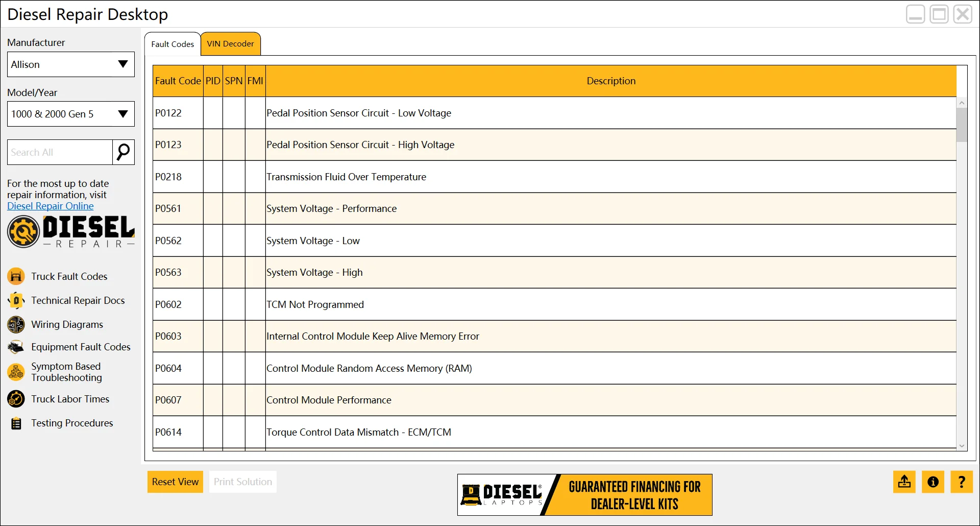This screenshot has height=526, width=980.
Task: Open Testing Procedures text link
Action: coord(72,423)
